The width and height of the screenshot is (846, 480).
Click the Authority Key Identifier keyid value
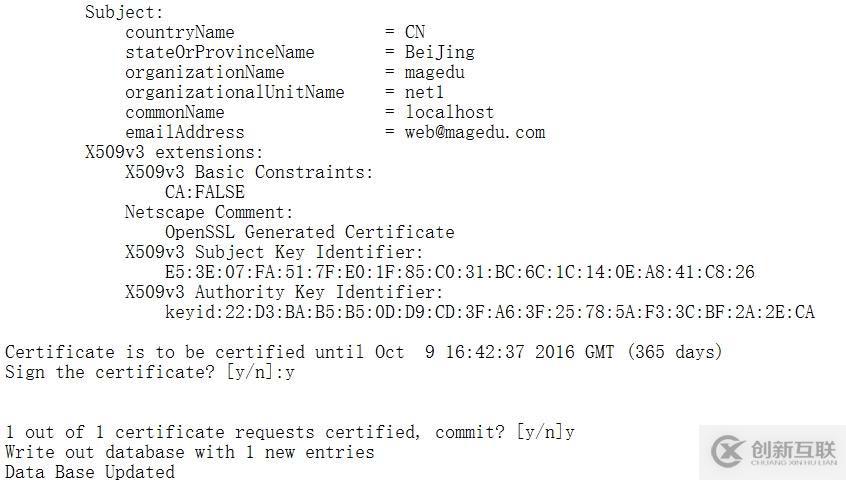coord(489,312)
